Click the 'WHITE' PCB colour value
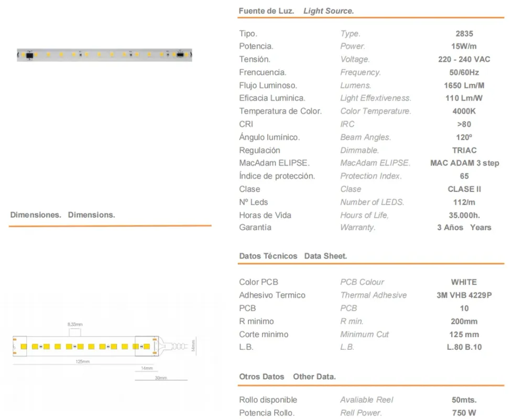 [x=464, y=282]
